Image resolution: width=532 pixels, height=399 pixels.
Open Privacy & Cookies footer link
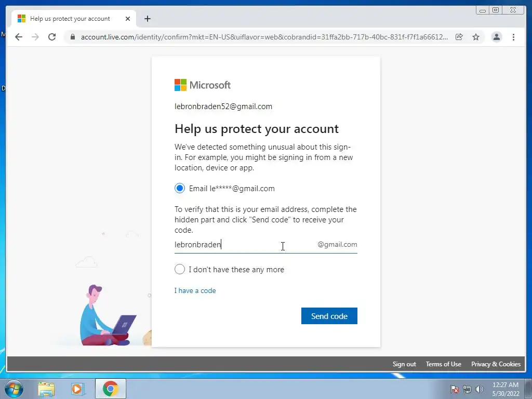tap(496, 364)
